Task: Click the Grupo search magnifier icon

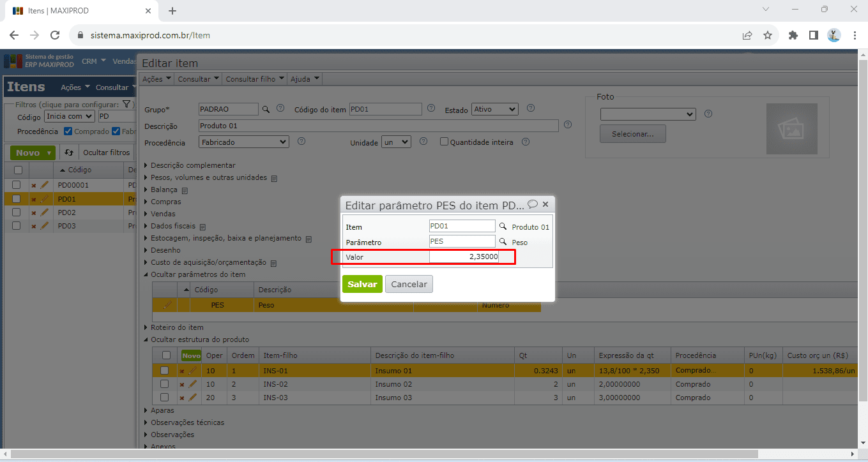Action: tap(267, 109)
